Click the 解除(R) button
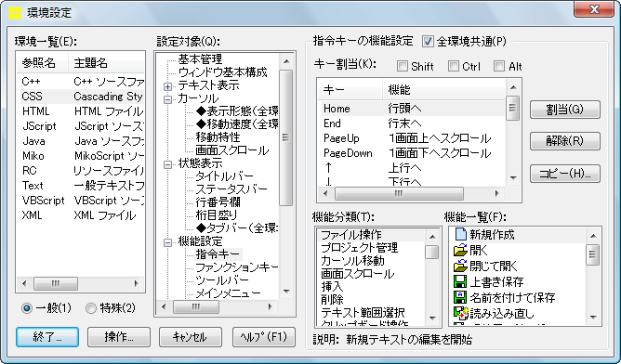621x364 pixels. coord(565,141)
